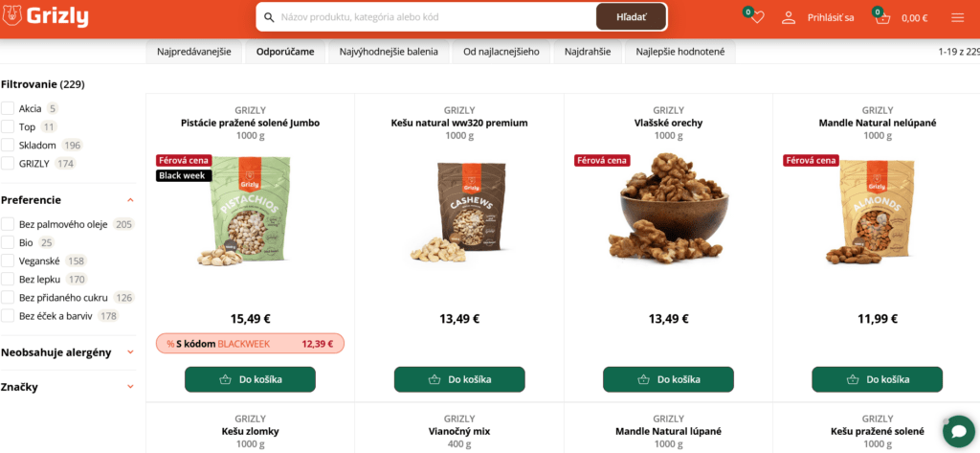Expand the Značky filter section
Viewport: 980px width, 453px height.
[130, 387]
